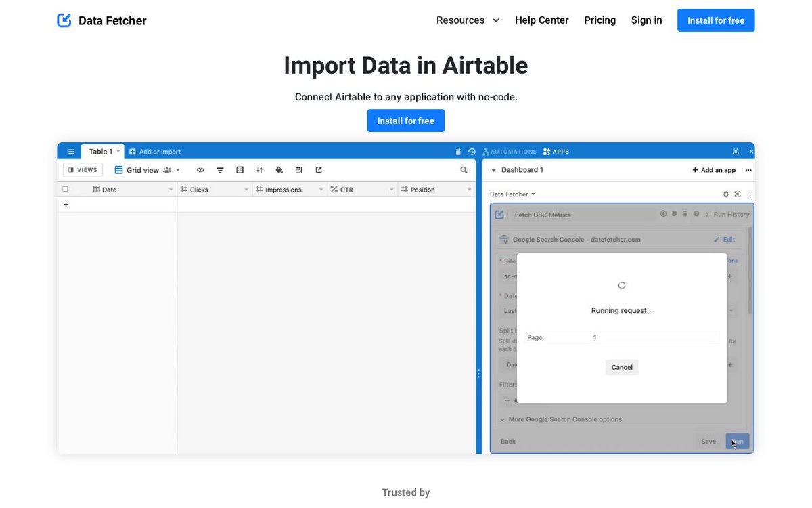The image size is (812, 508).
Task: Expand Data Fetcher app to fullscreen
Action: click(x=738, y=194)
